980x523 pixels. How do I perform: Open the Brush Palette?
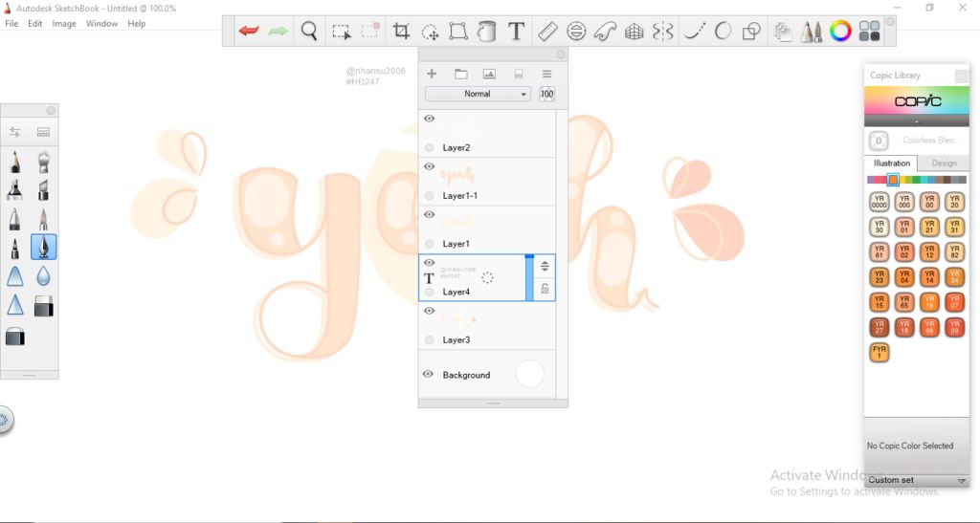[x=812, y=32]
